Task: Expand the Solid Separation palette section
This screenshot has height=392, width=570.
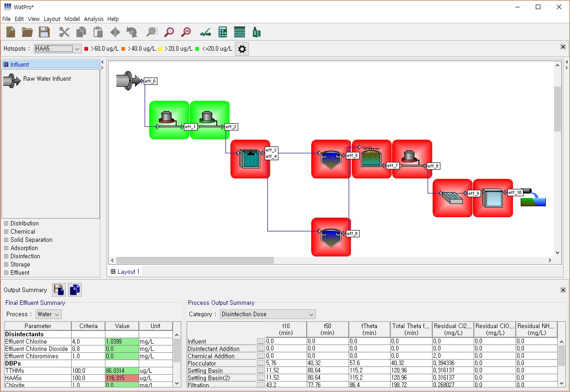Action: (x=31, y=240)
